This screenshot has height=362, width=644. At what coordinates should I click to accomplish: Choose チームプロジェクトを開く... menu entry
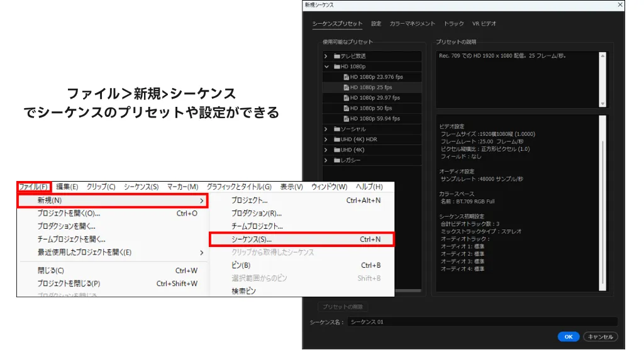(113, 239)
